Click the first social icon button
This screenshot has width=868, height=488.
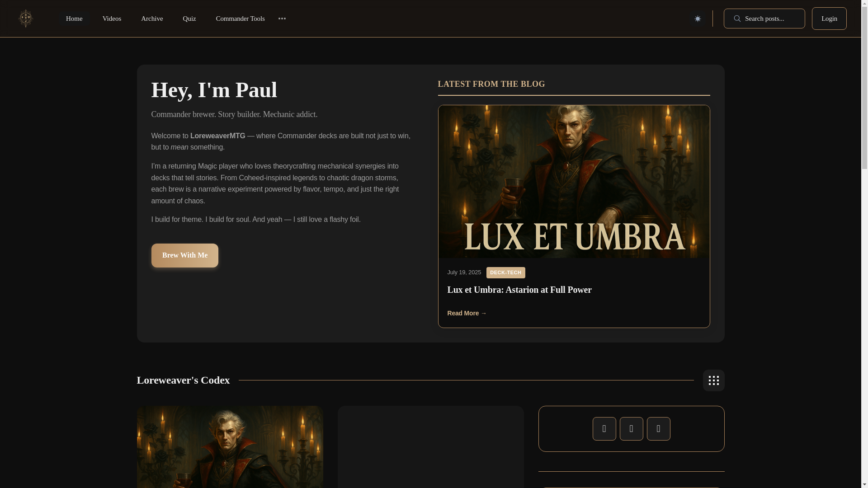pos(604,429)
